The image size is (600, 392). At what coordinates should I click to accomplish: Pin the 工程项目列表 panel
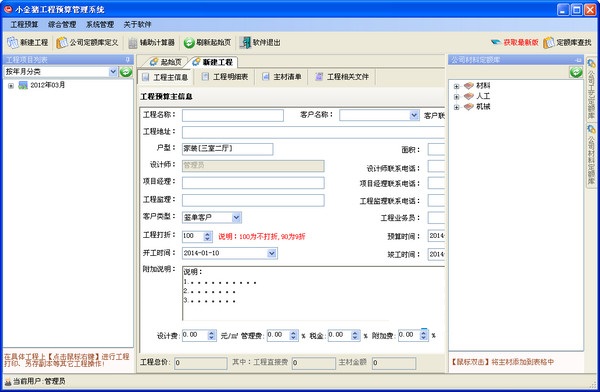pos(128,60)
